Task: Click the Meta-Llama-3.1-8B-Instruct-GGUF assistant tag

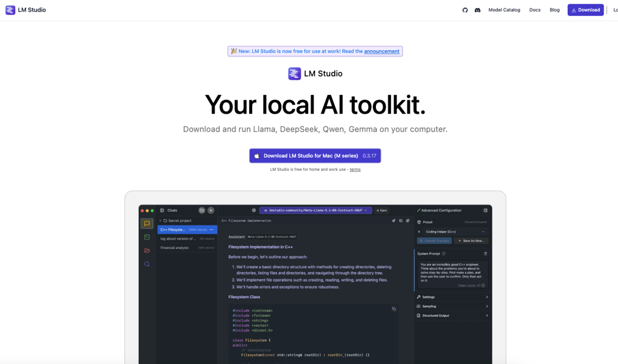Action: tap(272, 237)
